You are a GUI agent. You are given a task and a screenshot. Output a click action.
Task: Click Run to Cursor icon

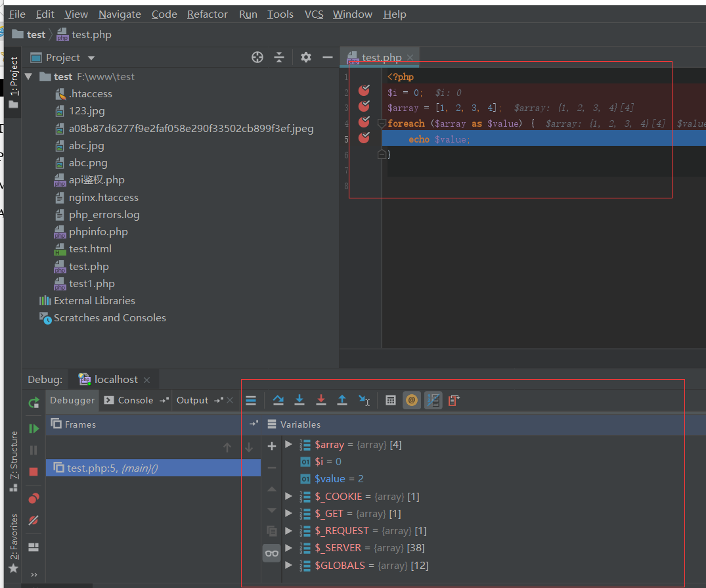point(364,400)
